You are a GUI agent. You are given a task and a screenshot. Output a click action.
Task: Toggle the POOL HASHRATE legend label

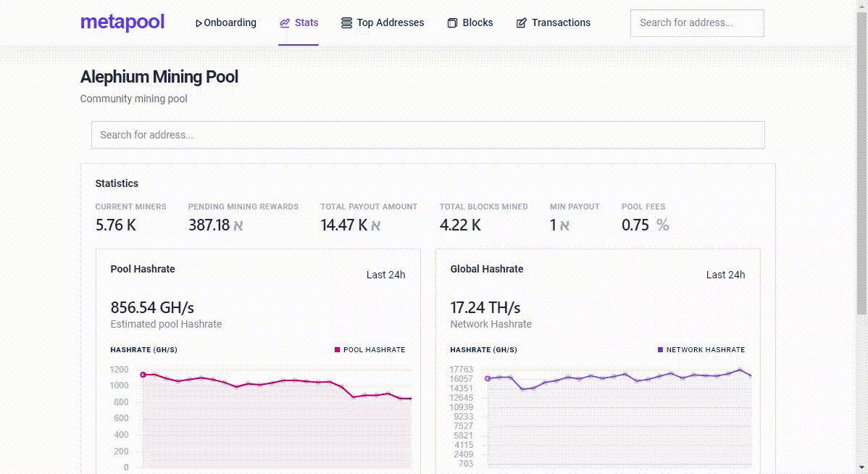click(x=374, y=349)
